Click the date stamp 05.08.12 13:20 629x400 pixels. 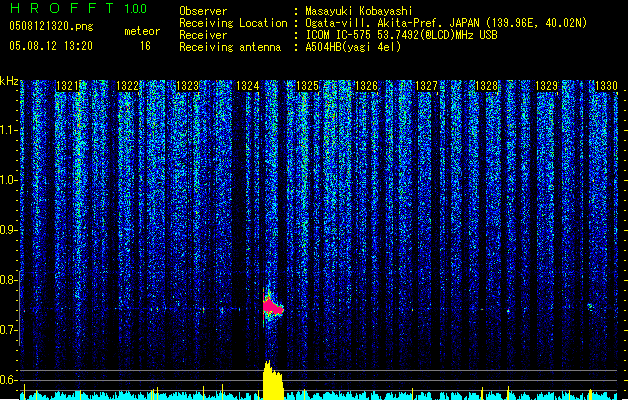51,46
